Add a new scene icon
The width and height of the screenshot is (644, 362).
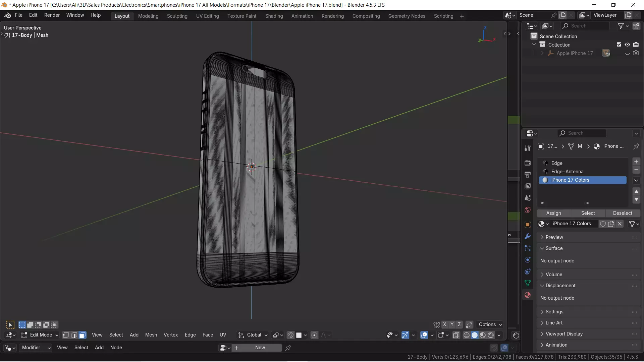562,15
